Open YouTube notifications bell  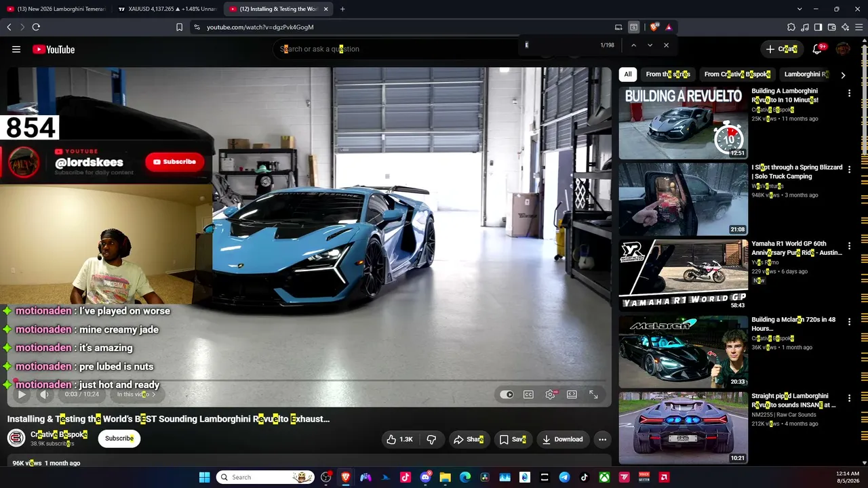pos(817,49)
